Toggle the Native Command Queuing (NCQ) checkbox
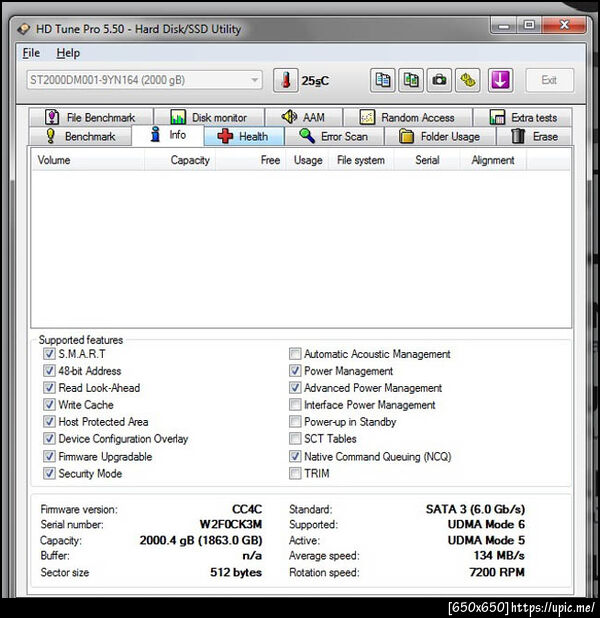This screenshot has width=600, height=618. click(295, 456)
